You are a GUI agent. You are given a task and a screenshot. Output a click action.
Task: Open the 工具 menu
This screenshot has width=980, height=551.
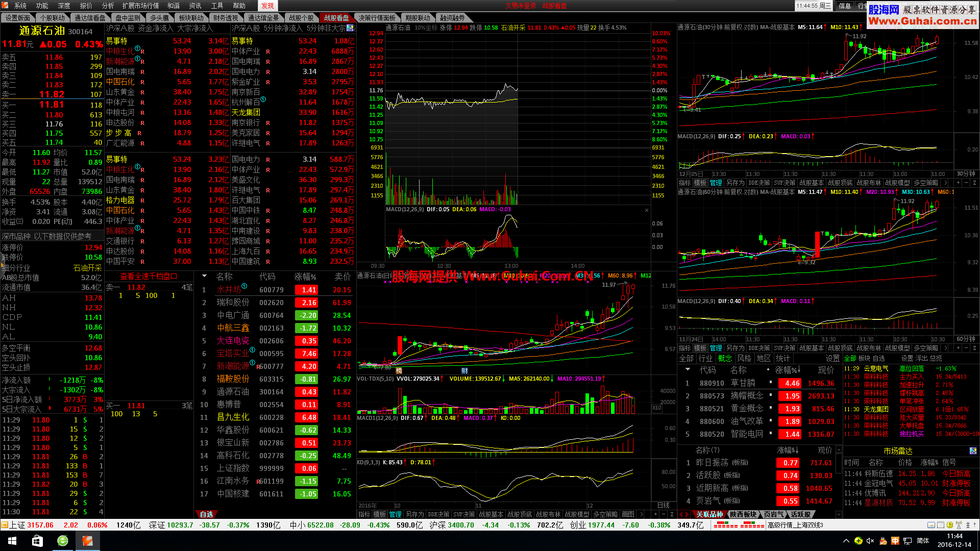pyautogui.click(x=217, y=6)
